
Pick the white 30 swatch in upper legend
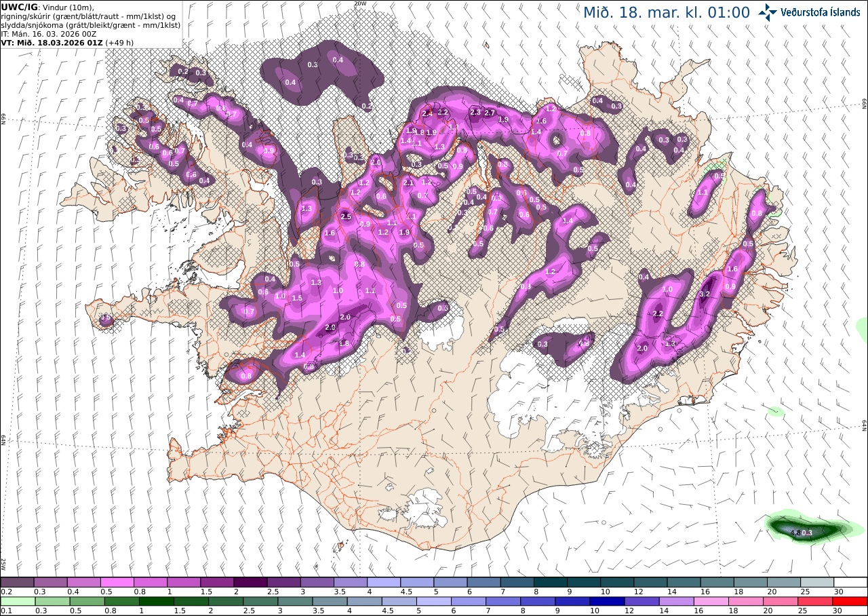(850, 582)
